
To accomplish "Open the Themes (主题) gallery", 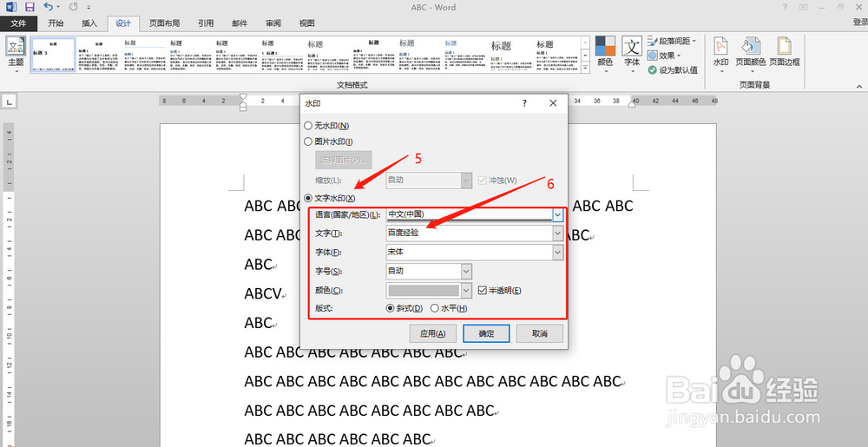I will pyautogui.click(x=16, y=56).
